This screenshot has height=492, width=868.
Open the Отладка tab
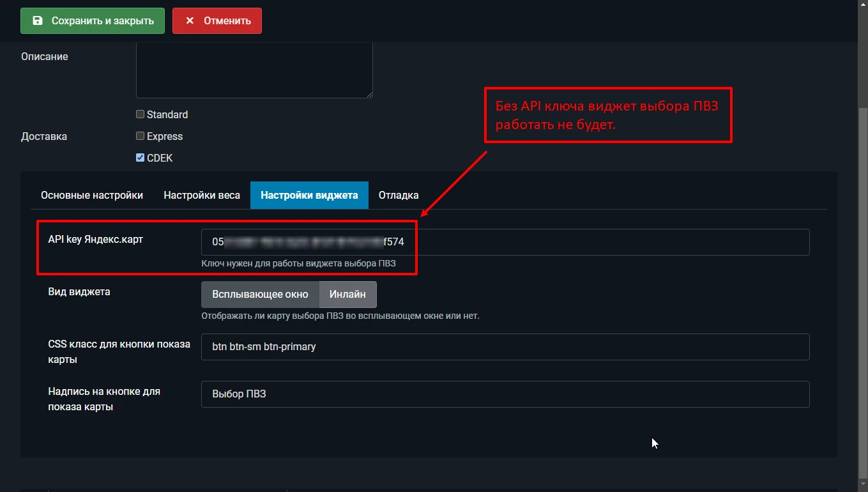tap(399, 195)
